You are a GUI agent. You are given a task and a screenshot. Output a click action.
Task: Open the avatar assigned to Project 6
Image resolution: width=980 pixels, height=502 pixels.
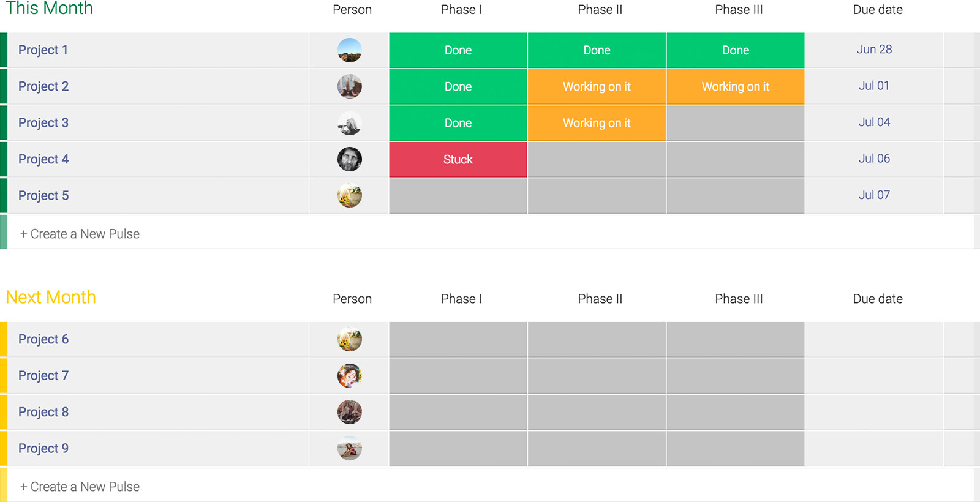[349, 339]
